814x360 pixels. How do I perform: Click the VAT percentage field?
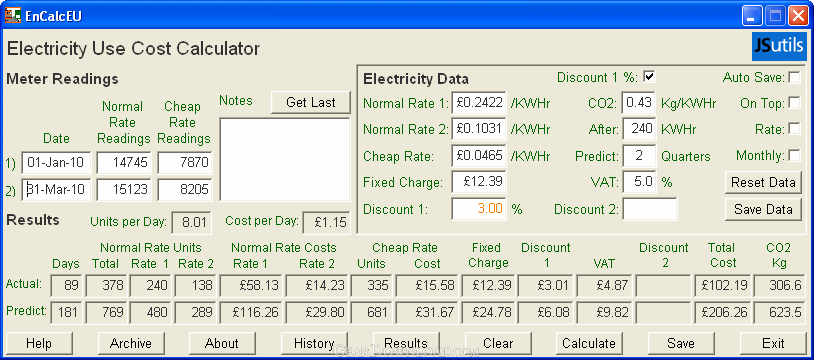pos(639,182)
